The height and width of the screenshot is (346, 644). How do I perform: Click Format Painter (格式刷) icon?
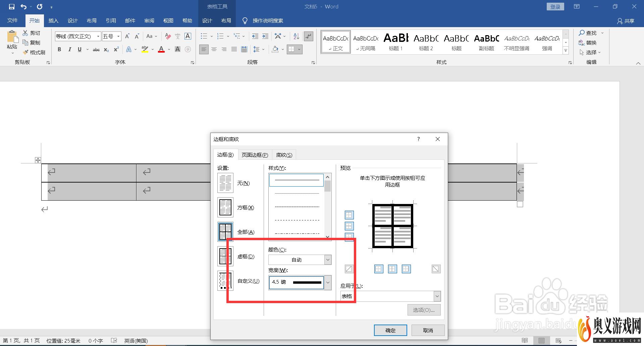(25, 52)
